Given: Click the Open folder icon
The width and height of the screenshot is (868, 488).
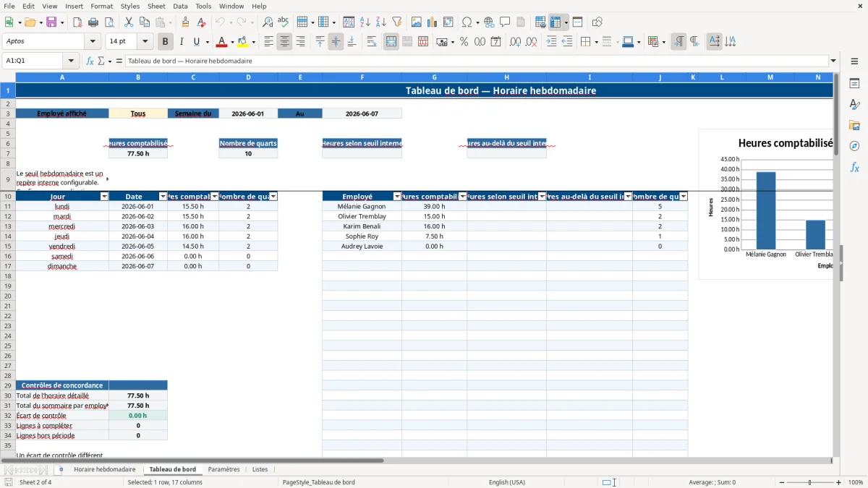Looking at the screenshot, I should point(30,22).
